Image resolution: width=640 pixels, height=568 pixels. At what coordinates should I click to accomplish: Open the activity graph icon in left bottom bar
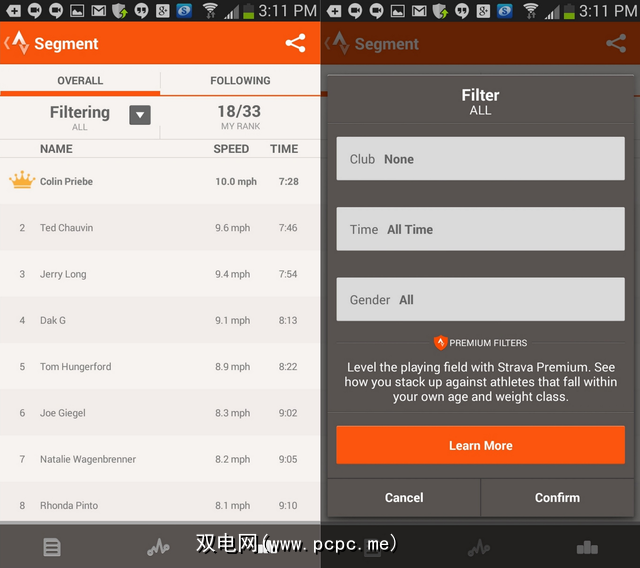[158, 547]
